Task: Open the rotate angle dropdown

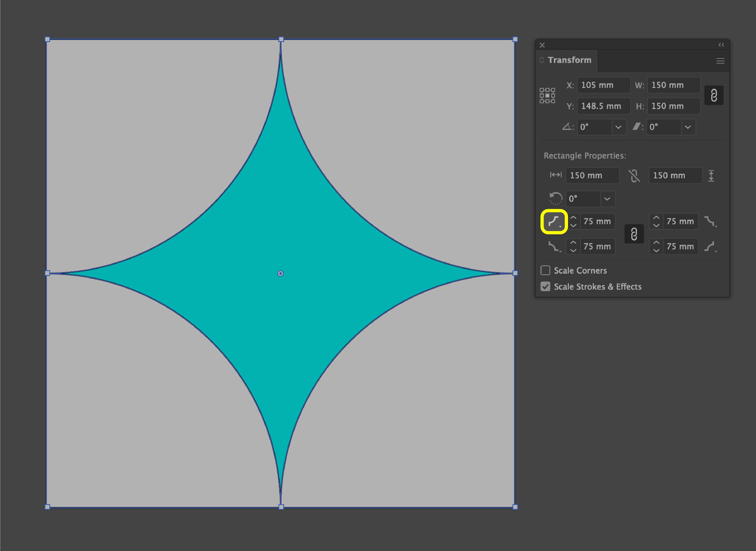Action: point(618,127)
